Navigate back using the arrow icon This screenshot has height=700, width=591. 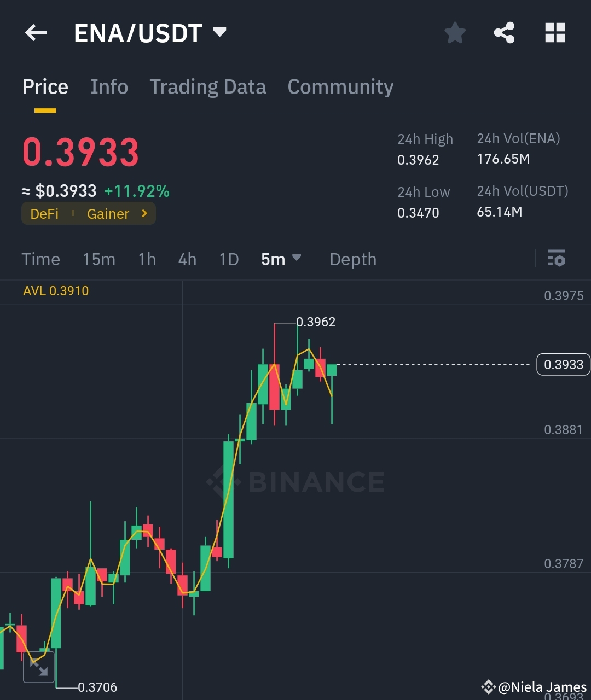(36, 33)
